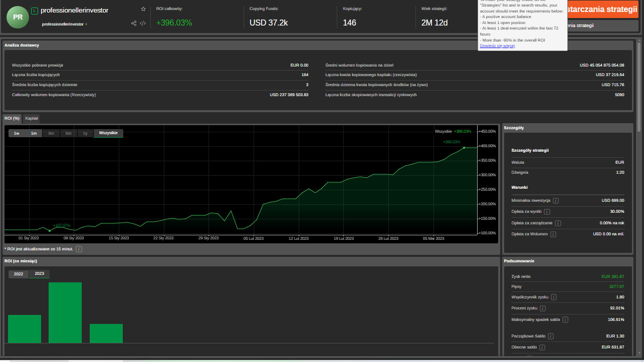644x362 pixels.
Task: Show info for Maksymalny spadek salda
Action: (565, 319)
